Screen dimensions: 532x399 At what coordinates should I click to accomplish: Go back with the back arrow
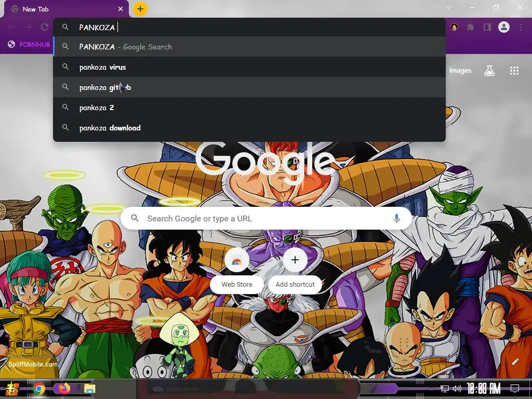tap(11, 27)
